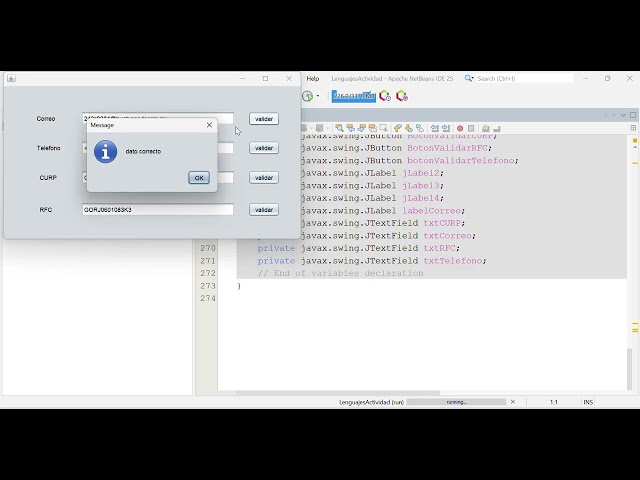Click txtRFC identifier in code
This screenshot has width=640, height=480.
point(440,248)
